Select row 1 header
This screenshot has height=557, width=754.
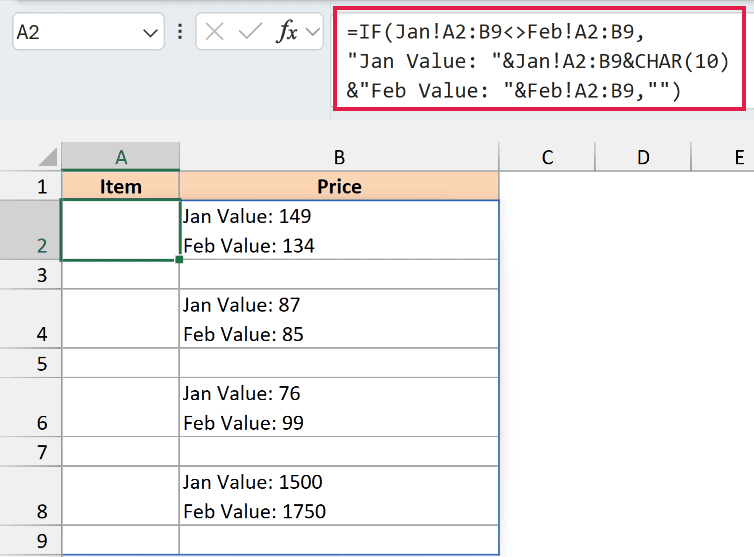[31, 186]
